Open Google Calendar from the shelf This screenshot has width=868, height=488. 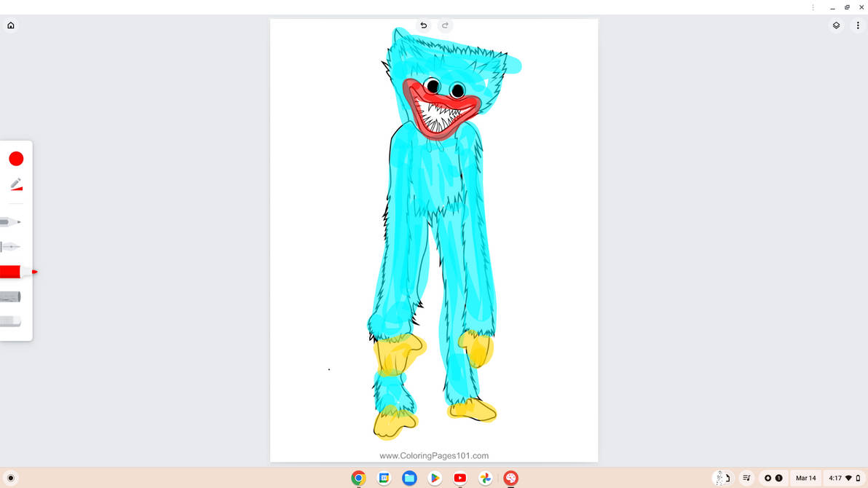click(x=384, y=478)
